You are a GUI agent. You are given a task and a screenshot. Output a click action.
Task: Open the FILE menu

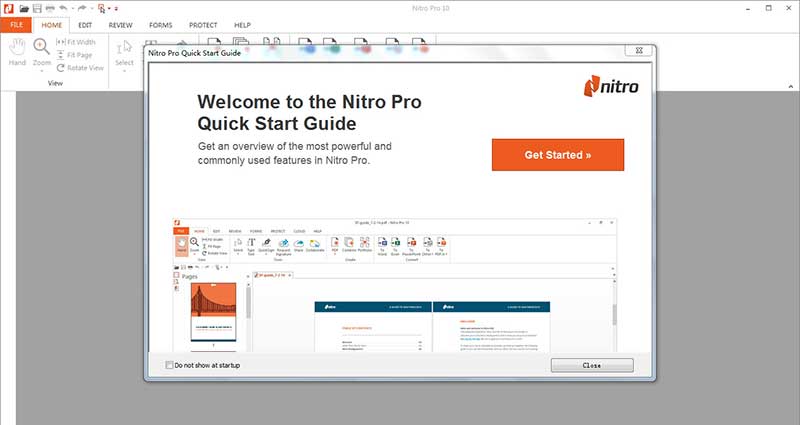[16, 25]
